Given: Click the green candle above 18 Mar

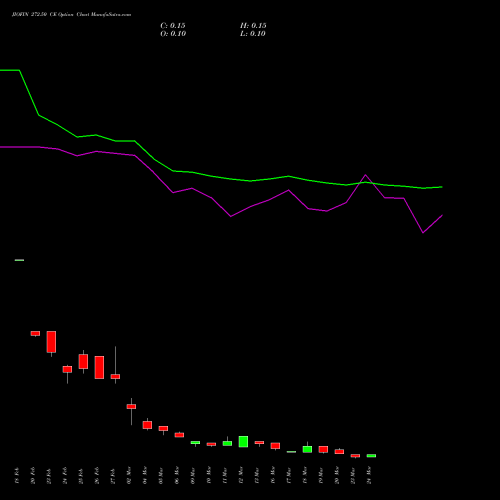Looking at the screenshot, I should (x=307, y=449).
